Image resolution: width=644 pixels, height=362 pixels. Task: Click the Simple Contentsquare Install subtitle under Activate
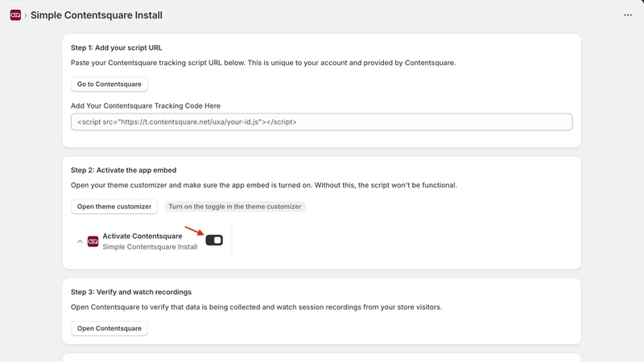[150, 247]
